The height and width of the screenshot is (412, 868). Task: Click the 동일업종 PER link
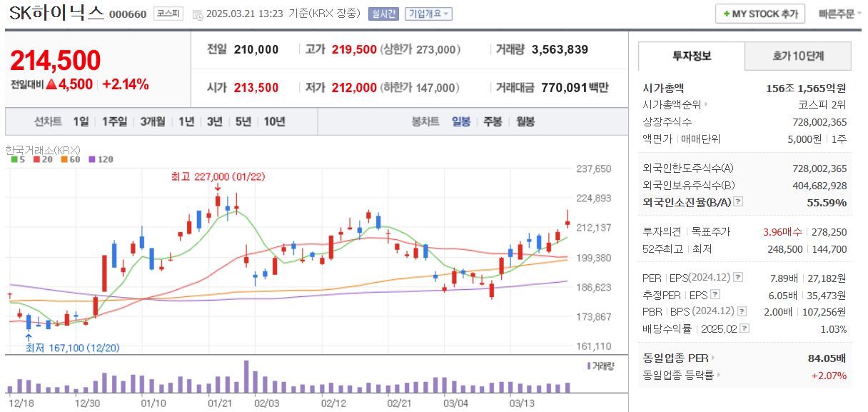675,358
